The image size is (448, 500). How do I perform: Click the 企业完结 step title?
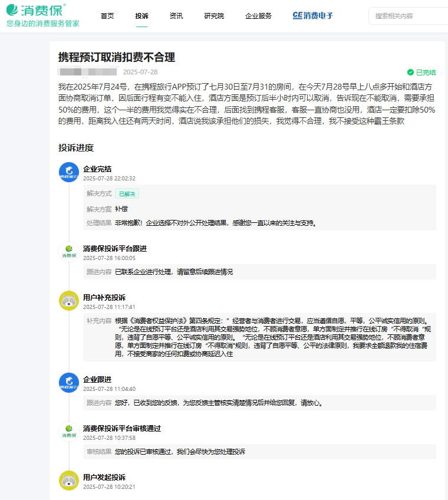click(97, 169)
